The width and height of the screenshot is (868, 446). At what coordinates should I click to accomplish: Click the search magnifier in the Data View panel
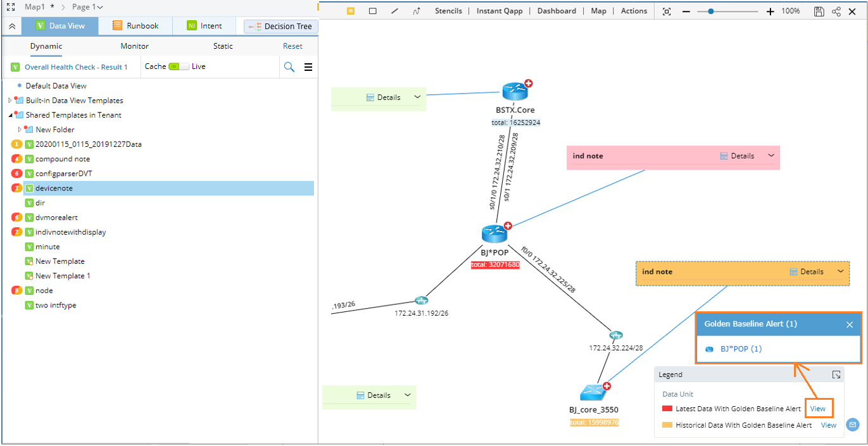pyautogui.click(x=291, y=66)
